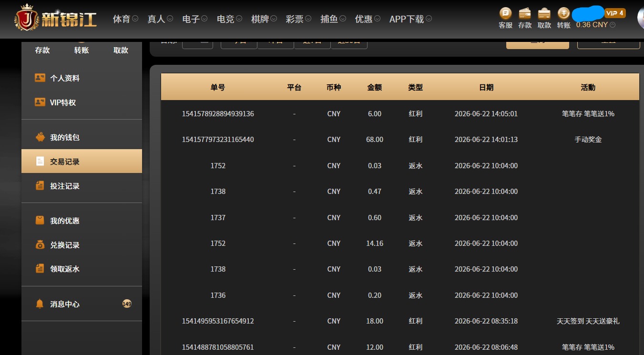Click the 平台 column header

coord(294,87)
